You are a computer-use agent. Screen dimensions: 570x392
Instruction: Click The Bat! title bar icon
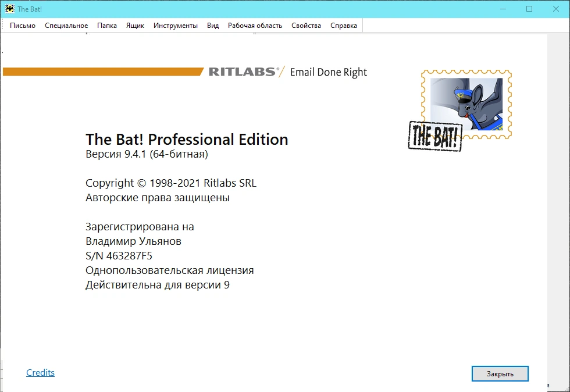(10, 9)
